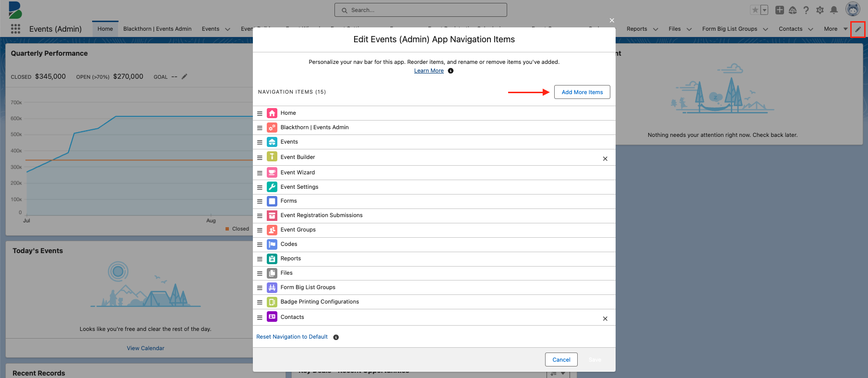Expand the Files tab dropdown chevron
The image size is (868, 378).
click(x=689, y=29)
